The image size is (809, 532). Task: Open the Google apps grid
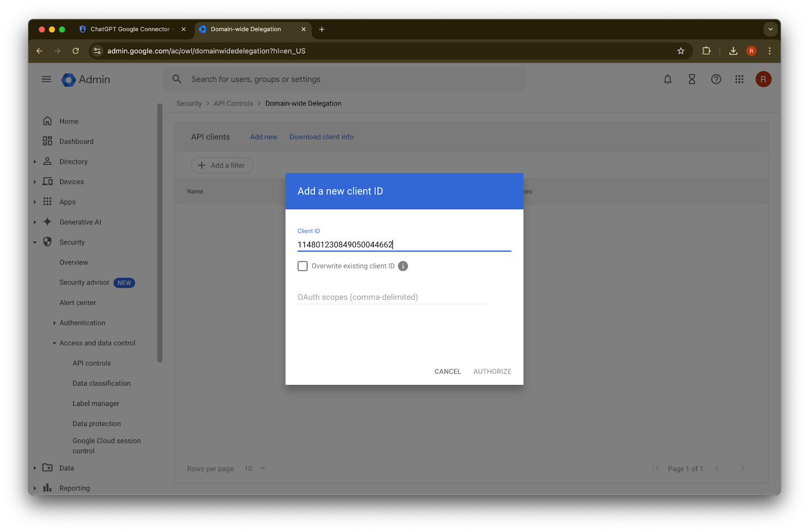pyautogui.click(x=739, y=79)
